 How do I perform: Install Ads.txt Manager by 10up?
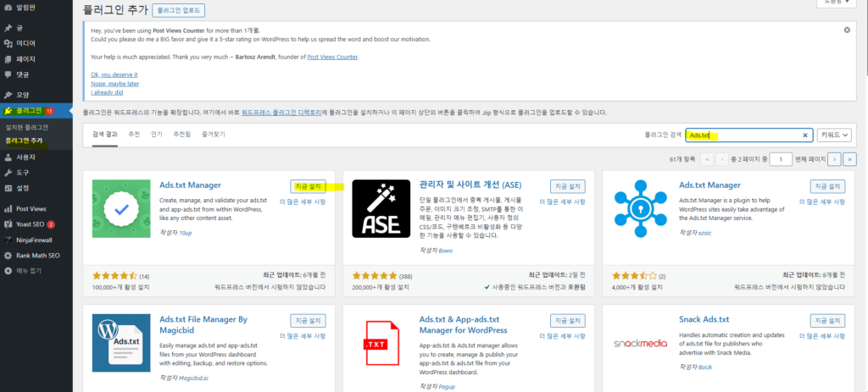coord(307,186)
